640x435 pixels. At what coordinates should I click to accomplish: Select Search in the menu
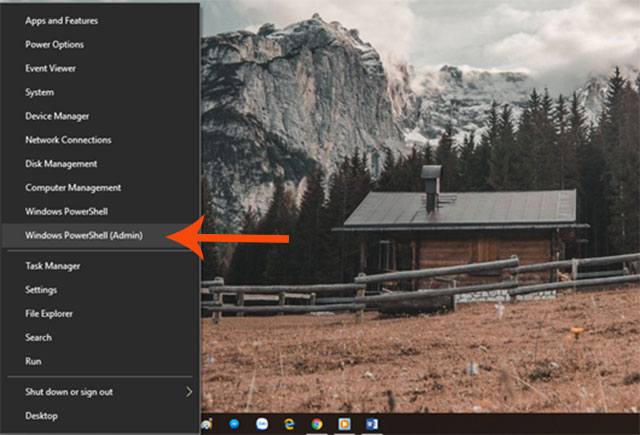[x=100, y=337]
